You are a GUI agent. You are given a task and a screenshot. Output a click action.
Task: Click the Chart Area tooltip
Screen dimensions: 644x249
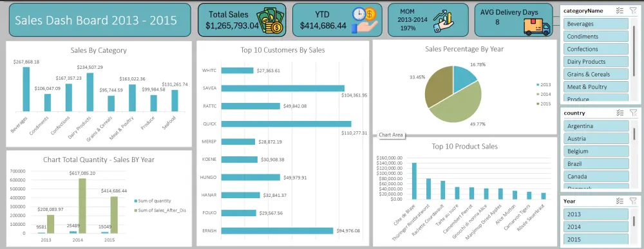[391, 135]
